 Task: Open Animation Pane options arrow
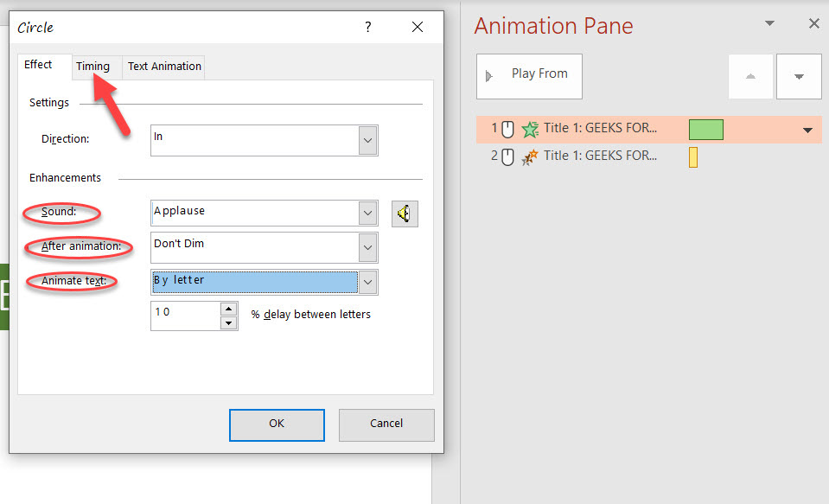(x=770, y=23)
